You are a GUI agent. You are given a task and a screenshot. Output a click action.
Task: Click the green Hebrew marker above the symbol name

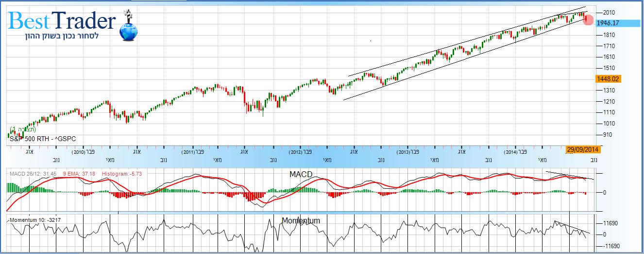click(23, 130)
